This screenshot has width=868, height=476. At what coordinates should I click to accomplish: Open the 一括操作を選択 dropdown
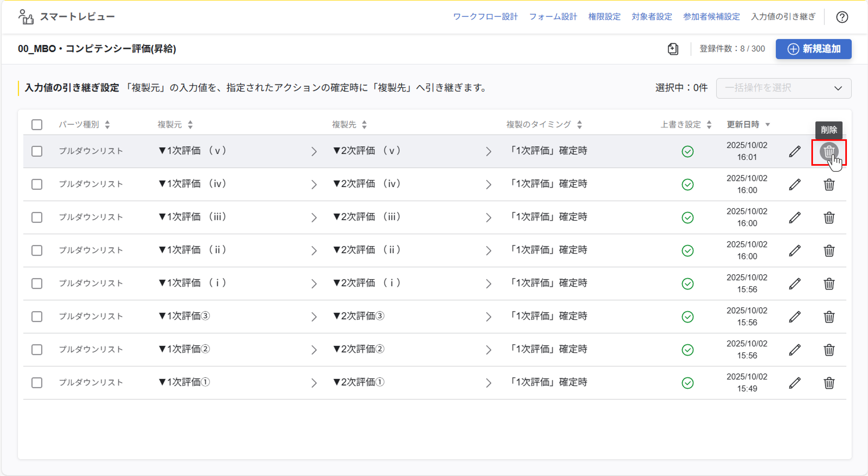[x=783, y=88]
